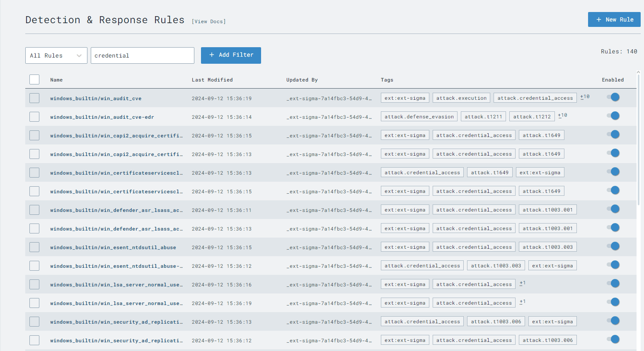Expand +10 more tags on win_audit_cve
The image size is (644, 351).
click(585, 97)
